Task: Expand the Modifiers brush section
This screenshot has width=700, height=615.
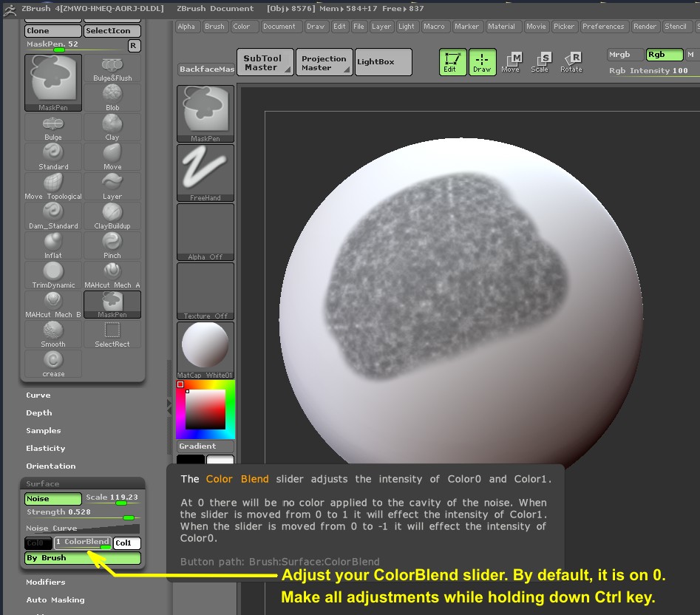Action: [46, 582]
